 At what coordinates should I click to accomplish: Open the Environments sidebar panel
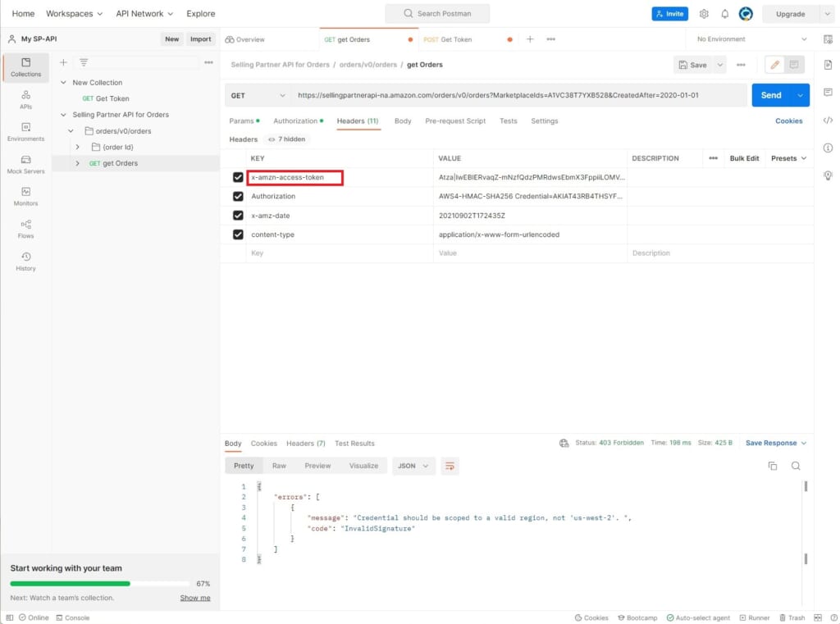click(x=25, y=132)
